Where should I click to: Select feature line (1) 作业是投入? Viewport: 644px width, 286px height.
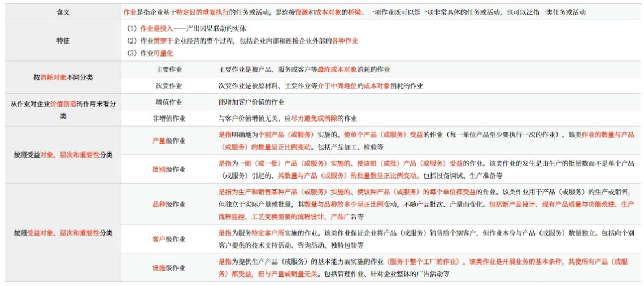(186, 28)
